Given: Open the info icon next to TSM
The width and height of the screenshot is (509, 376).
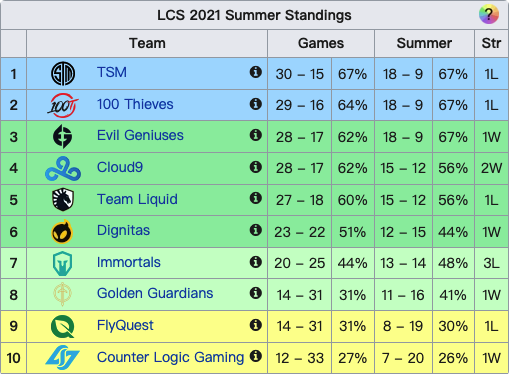Looking at the screenshot, I should coord(256,72).
